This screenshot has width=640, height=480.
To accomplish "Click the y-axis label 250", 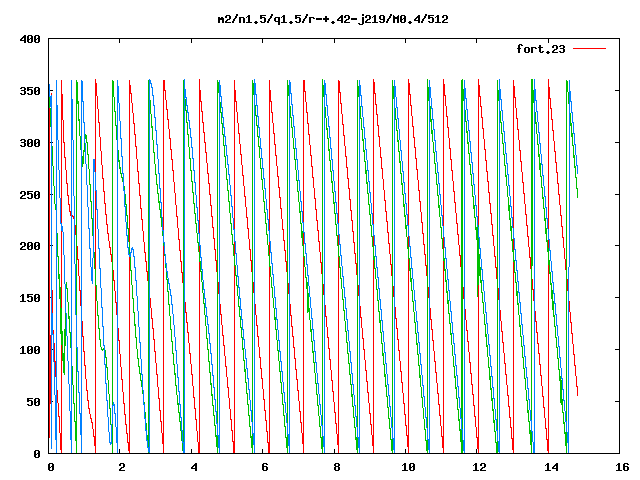I will pyautogui.click(x=30, y=195).
